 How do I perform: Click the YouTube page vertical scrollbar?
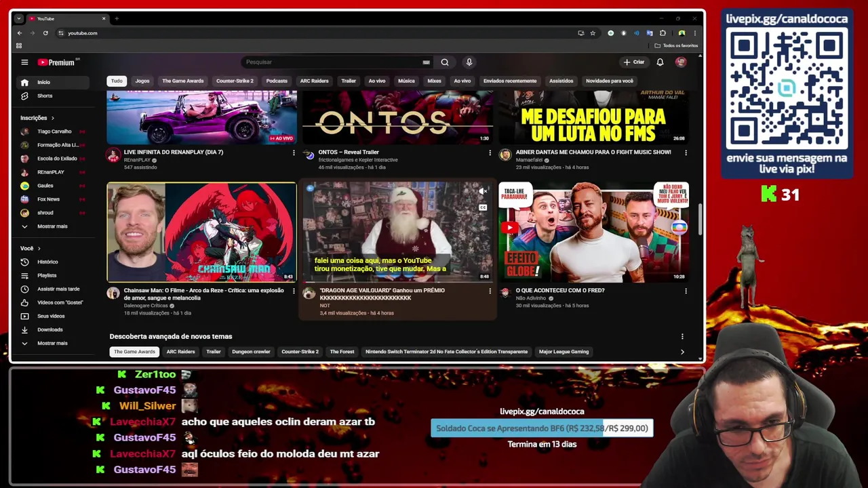701,218
